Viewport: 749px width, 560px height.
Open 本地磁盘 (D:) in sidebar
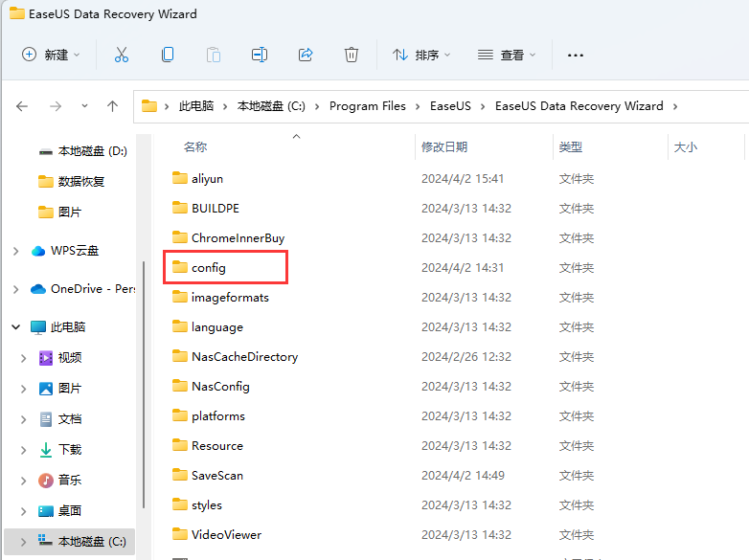pyautogui.click(x=92, y=151)
